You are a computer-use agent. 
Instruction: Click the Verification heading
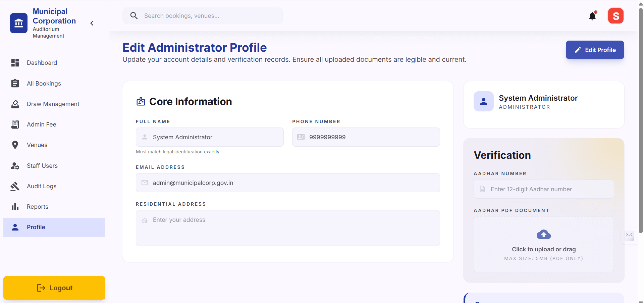pos(502,155)
